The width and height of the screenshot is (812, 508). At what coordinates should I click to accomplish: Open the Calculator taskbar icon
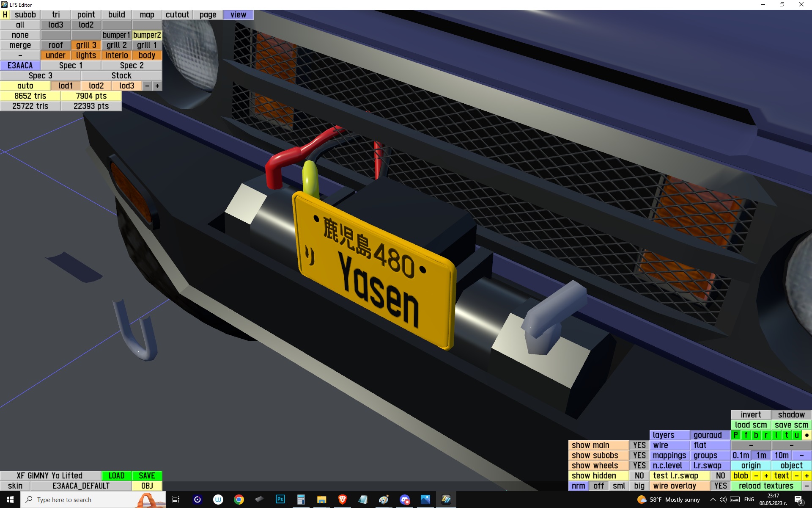coord(301,500)
